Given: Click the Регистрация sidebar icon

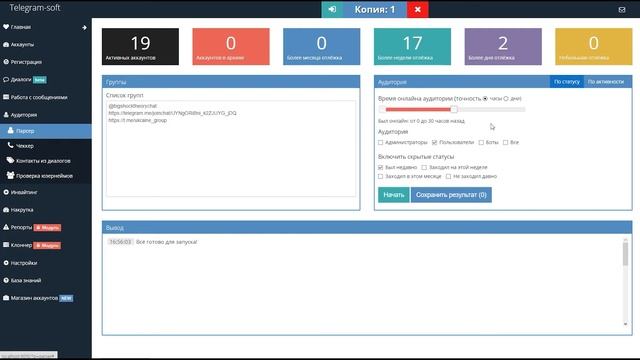Looking at the screenshot, I should pos(6,62).
